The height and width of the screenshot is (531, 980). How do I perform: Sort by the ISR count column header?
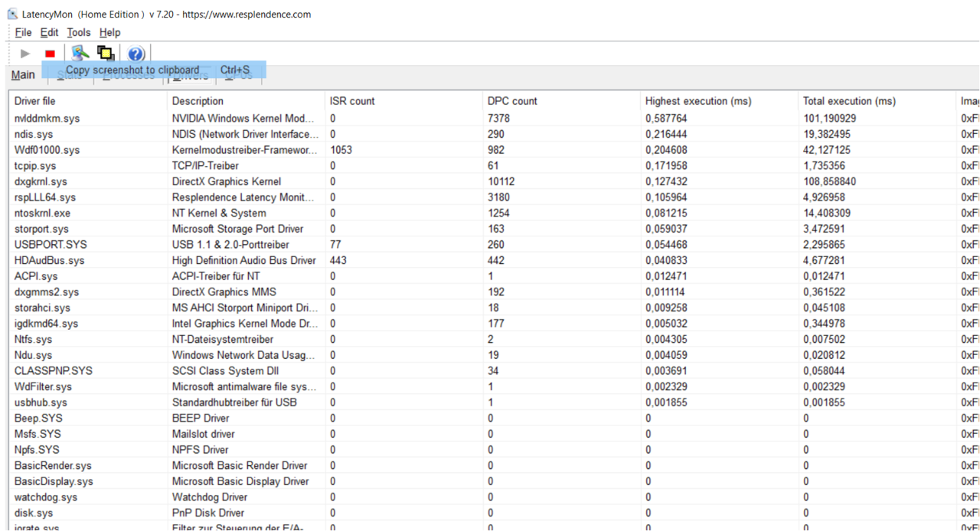tap(403, 101)
